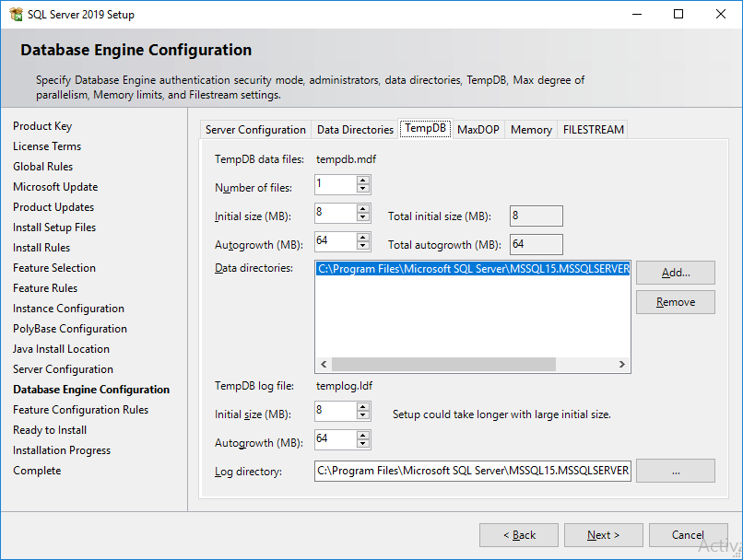Click the Total autogrowth field
Viewport: 743px width, 560px height.
point(536,244)
